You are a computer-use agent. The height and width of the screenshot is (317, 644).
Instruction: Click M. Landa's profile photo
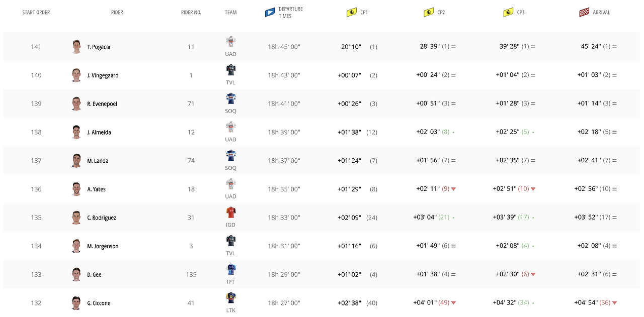point(76,160)
